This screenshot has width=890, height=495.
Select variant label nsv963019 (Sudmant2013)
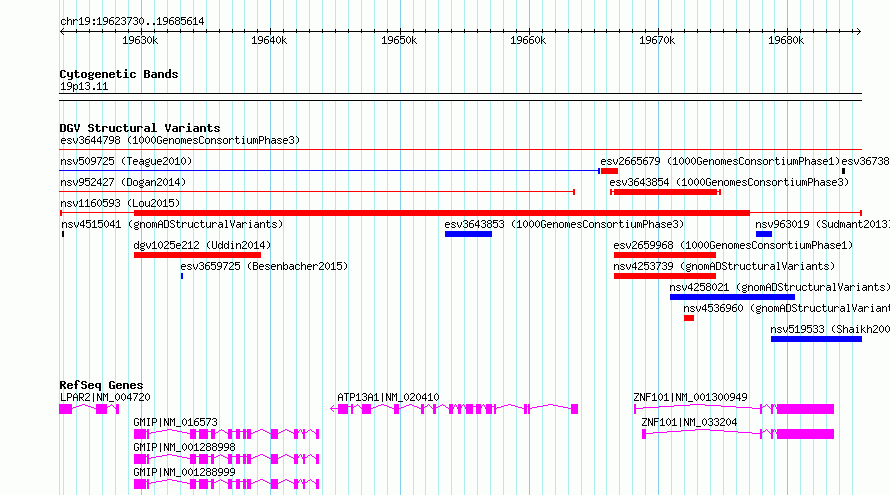point(822,224)
